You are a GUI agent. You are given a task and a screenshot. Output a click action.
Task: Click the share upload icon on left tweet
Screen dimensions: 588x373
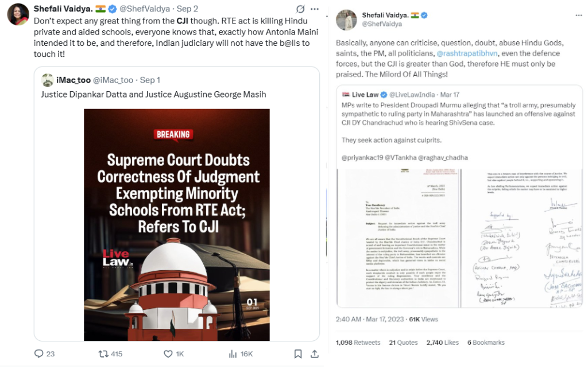(x=315, y=353)
